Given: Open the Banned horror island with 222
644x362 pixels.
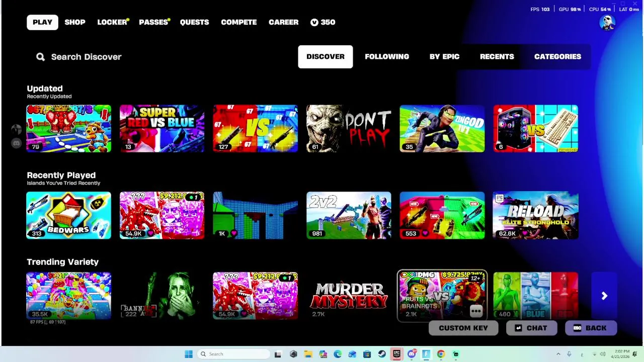Looking at the screenshot, I should coord(162,296).
